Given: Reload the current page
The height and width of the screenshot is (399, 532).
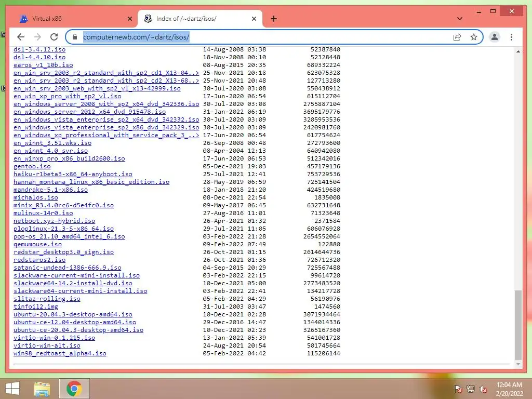Looking at the screenshot, I should 54,37.
